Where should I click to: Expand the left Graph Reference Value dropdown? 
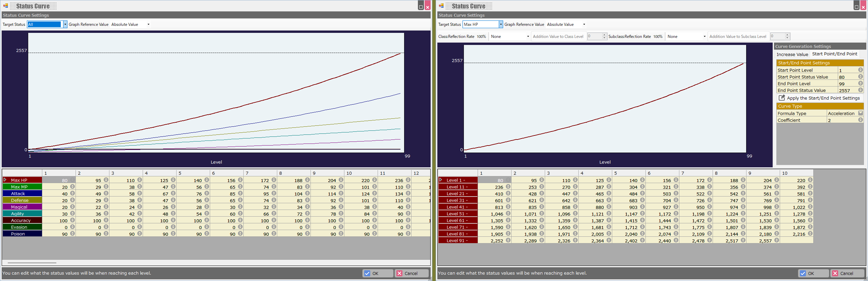coord(148,24)
